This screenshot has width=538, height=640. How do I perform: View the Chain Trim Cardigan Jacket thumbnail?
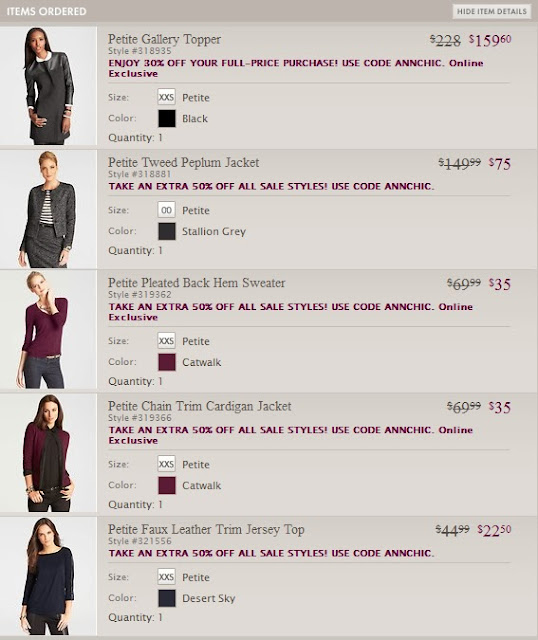click(x=48, y=453)
